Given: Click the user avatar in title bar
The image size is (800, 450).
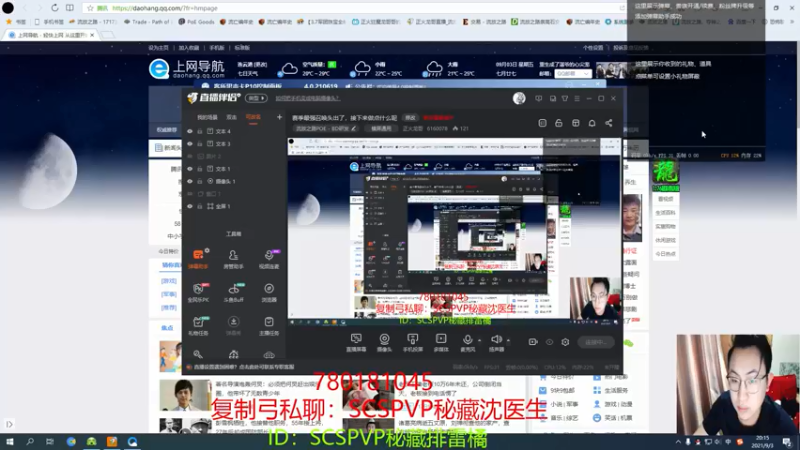Looking at the screenshot, I should 519,98.
